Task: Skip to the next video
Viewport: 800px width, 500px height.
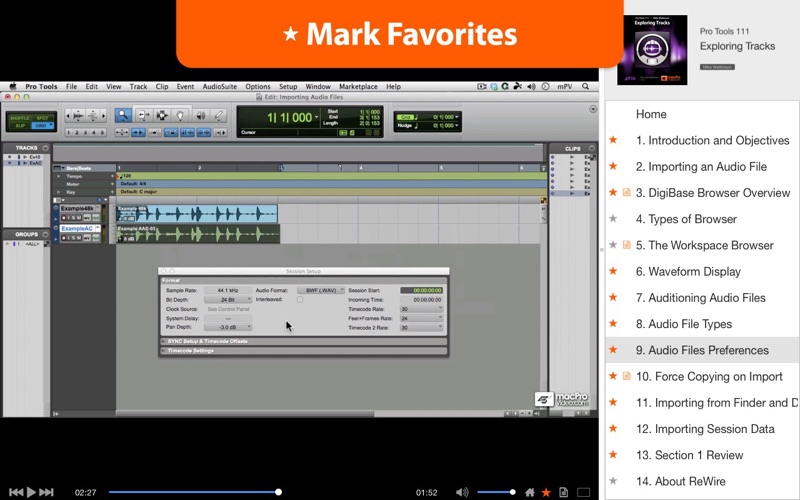Action: click(x=46, y=492)
